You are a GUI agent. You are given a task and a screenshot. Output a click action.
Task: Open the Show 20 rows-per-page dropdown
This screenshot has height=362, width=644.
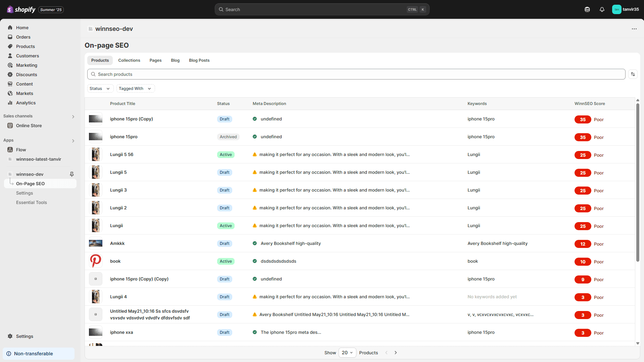pyautogui.click(x=347, y=353)
